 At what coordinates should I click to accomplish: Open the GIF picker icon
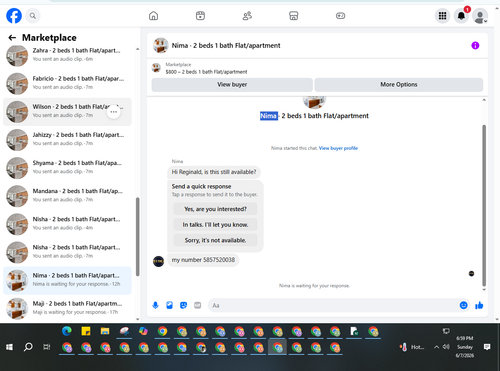(x=198, y=305)
